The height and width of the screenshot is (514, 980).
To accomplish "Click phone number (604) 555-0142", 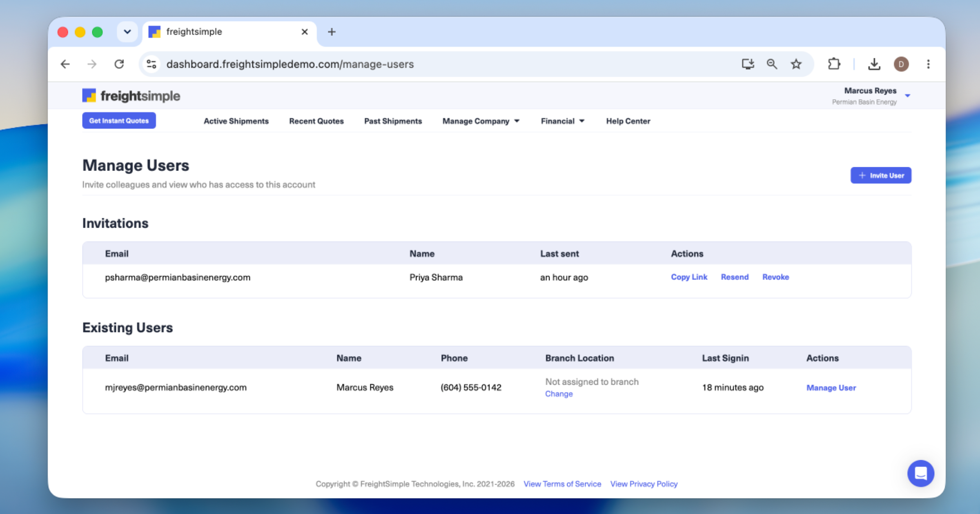I will tap(471, 388).
